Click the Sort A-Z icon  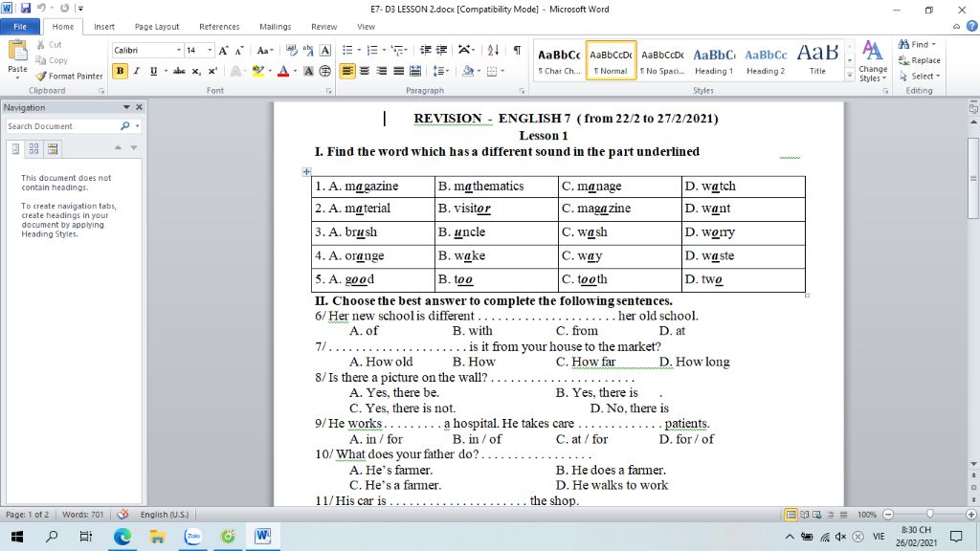pos(493,50)
